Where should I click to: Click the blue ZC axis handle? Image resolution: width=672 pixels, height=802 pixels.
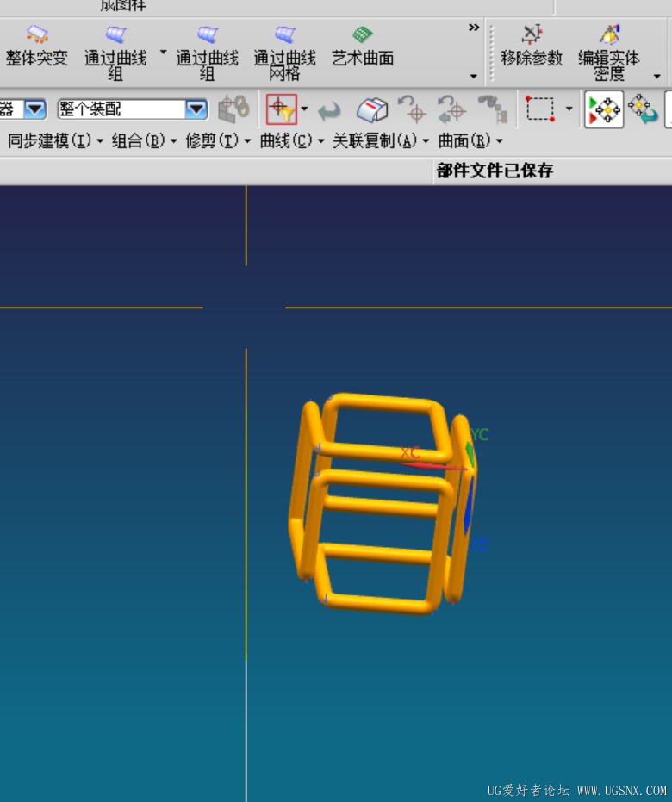[x=469, y=507]
